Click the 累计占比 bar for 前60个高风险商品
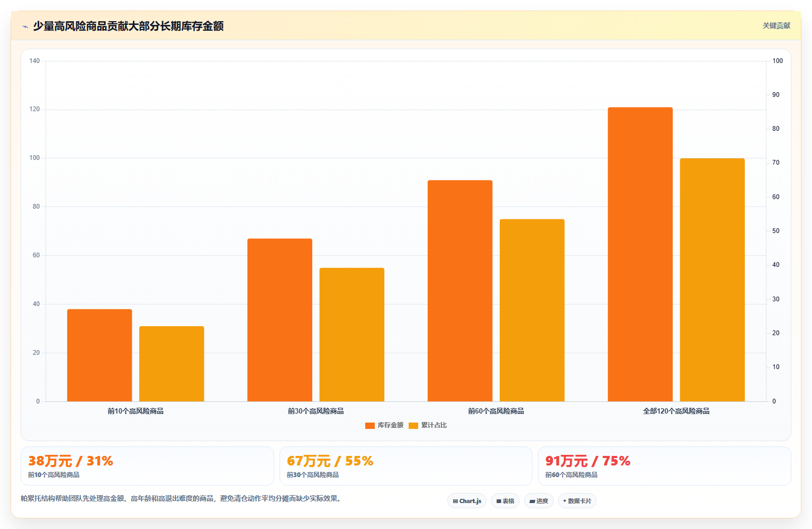This screenshot has width=812, height=529. (532, 310)
